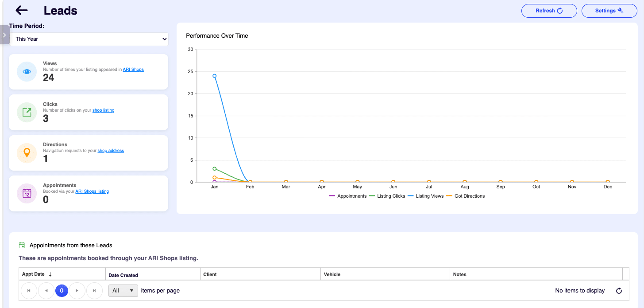
Task: Go to first page of appointments
Action: [29, 291]
